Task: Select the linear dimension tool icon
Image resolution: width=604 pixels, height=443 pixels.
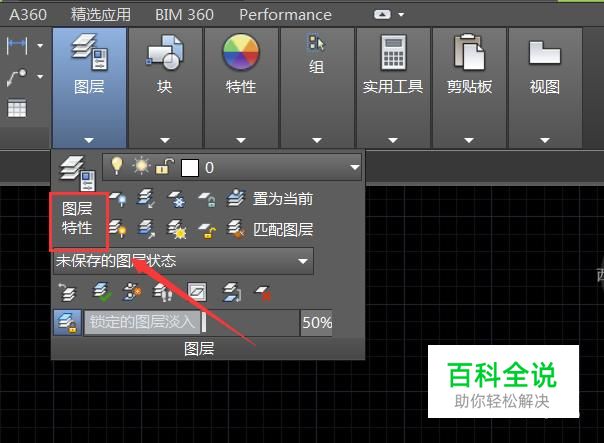Action: point(17,45)
